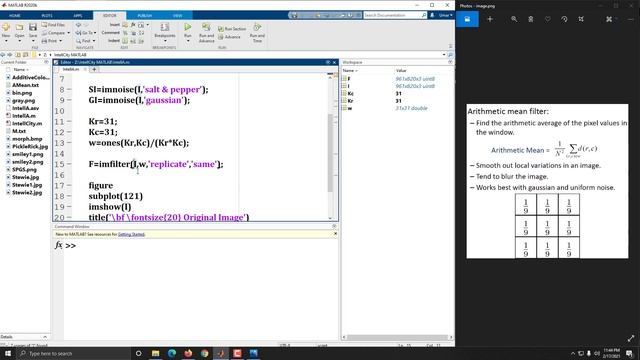Click the Workspace horizontal scrollbar
The width and height of the screenshot is (640, 360).
coord(398,337)
